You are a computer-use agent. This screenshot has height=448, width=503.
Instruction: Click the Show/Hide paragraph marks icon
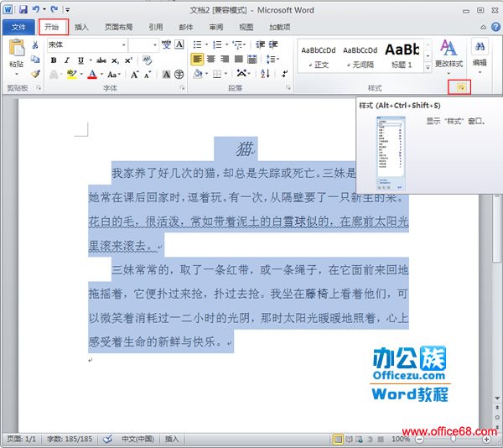click(x=284, y=74)
